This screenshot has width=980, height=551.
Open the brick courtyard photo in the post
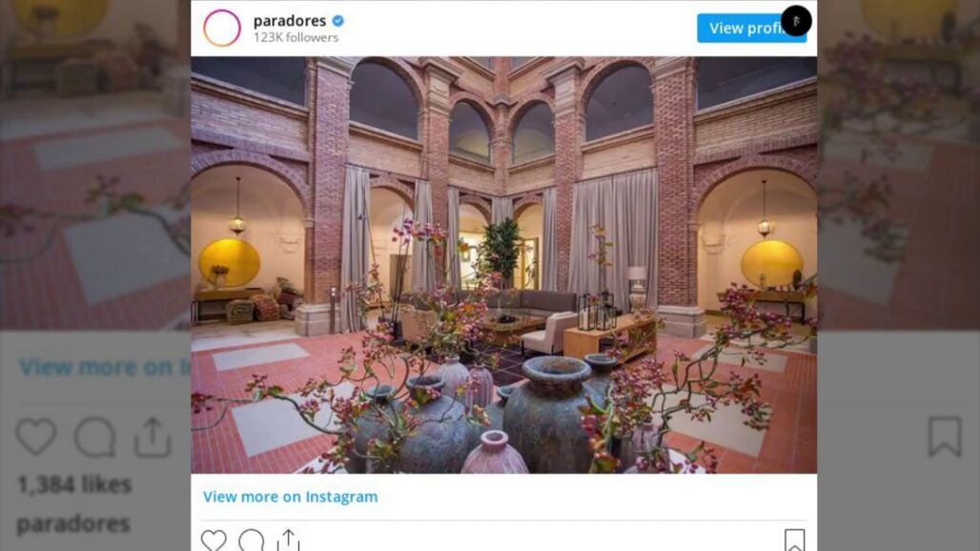pyautogui.click(x=503, y=265)
